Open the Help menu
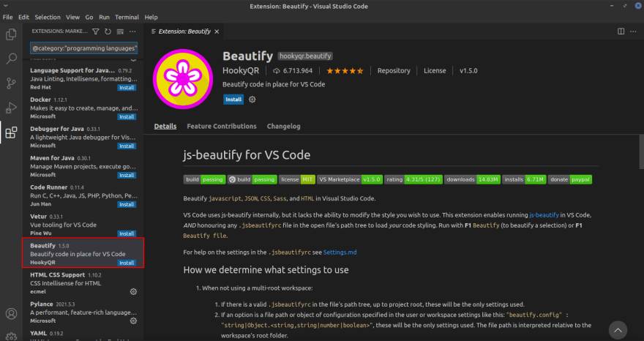 coord(151,18)
